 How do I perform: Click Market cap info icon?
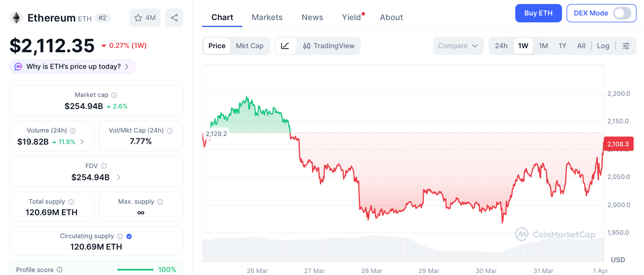[x=114, y=95]
